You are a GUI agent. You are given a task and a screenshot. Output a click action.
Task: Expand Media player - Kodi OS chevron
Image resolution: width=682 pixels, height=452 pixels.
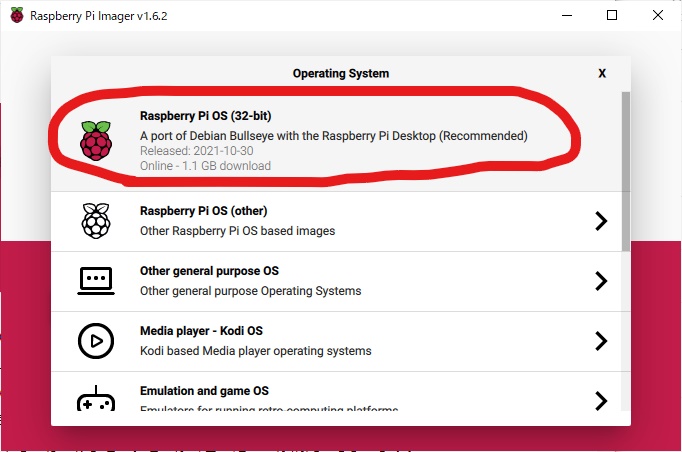click(x=601, y=341)
